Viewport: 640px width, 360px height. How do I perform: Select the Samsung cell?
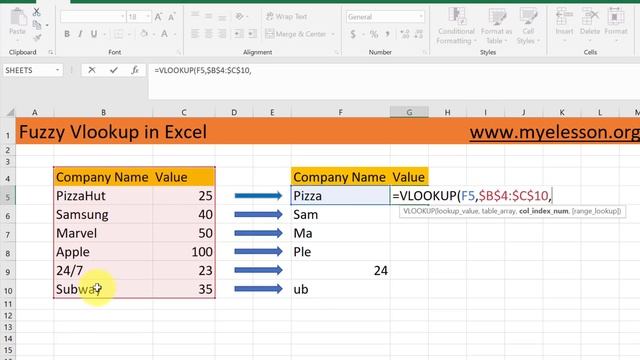103,215
